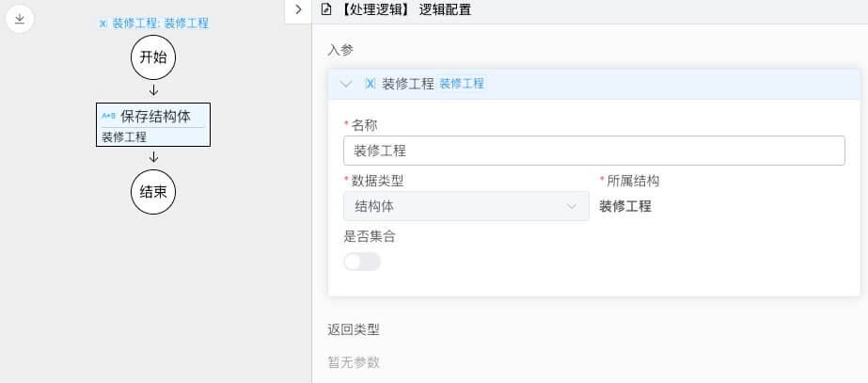Click the 逻辑配置 panel title
868x383 pixels.
click(x=445, y=9)
